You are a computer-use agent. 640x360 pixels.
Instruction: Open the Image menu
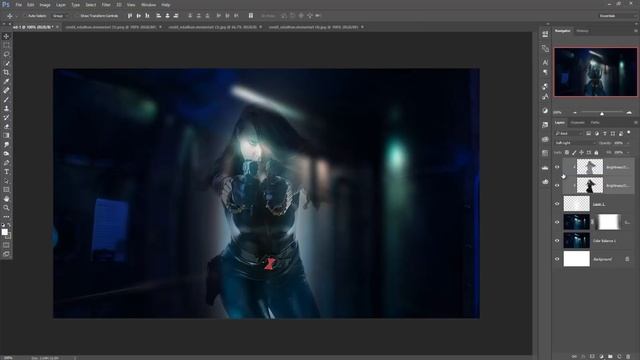pos(45,5)
